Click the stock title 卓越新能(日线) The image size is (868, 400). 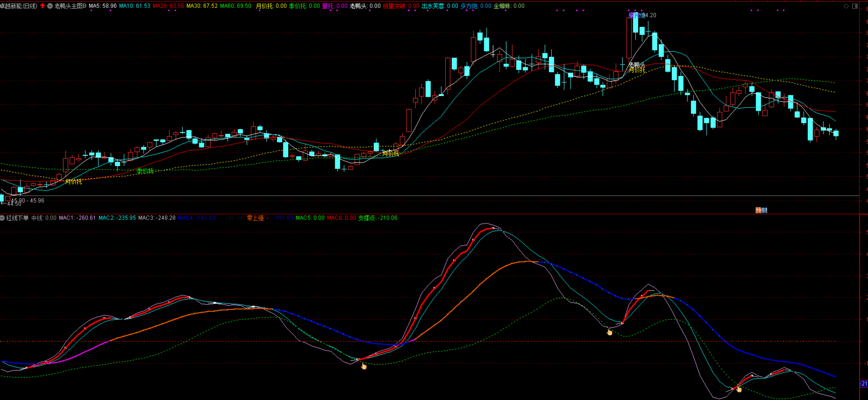(x=19, y=6)
